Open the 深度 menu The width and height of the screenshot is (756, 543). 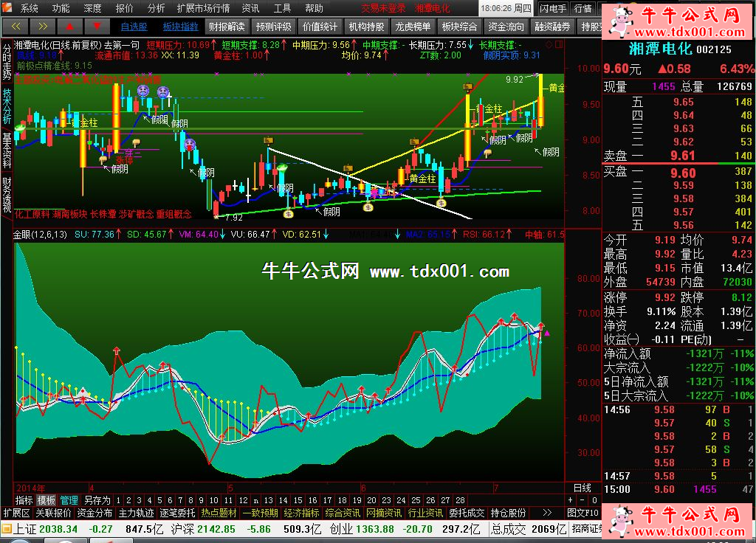click(92, 8)
